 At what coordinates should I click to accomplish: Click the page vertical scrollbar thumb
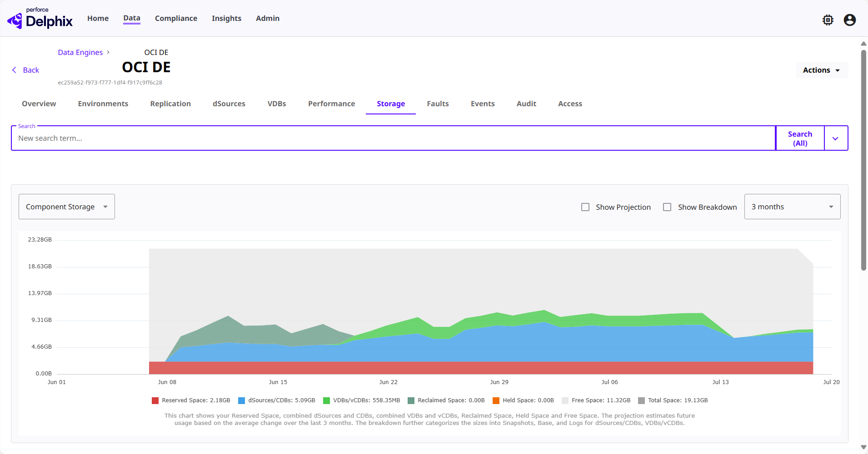pyautogui.click(x=863, y=160)
